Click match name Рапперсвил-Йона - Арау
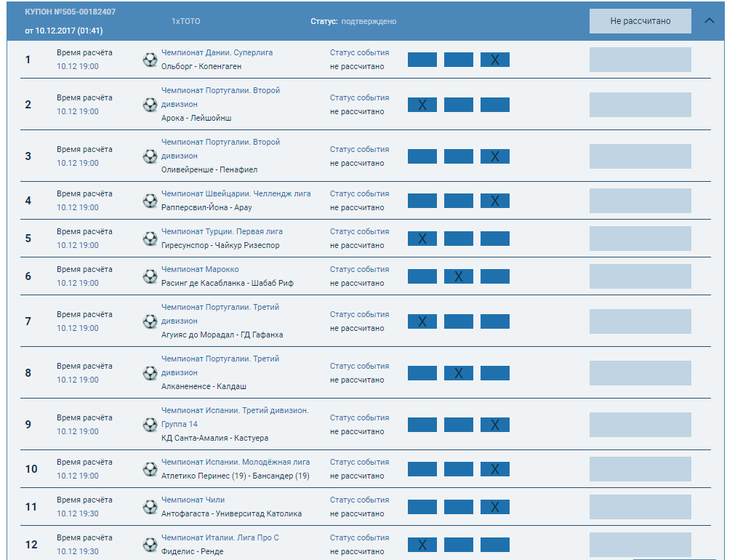Image resolution: width=735 pixels, height=560 pixels. 206,207
